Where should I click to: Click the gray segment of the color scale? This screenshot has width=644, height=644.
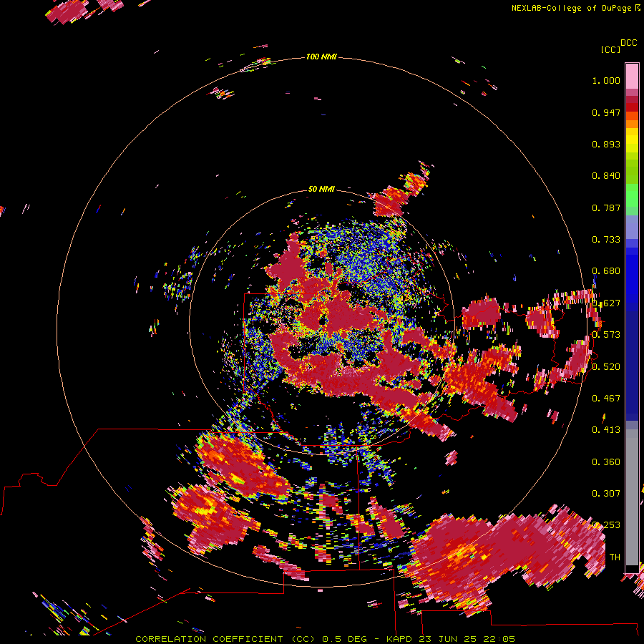tap(632, 497)
